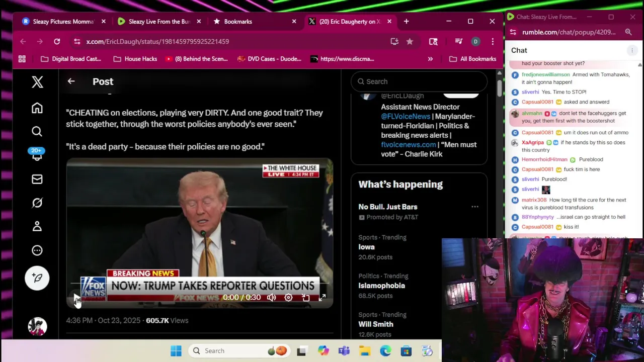
Task: Open DVD Cases bookmark
Action: pos(270,59)
